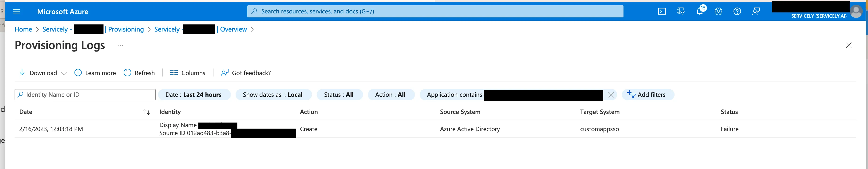Open the Action: All filter
Viewport: 868px width, 169px height.
tap(391, 95)
